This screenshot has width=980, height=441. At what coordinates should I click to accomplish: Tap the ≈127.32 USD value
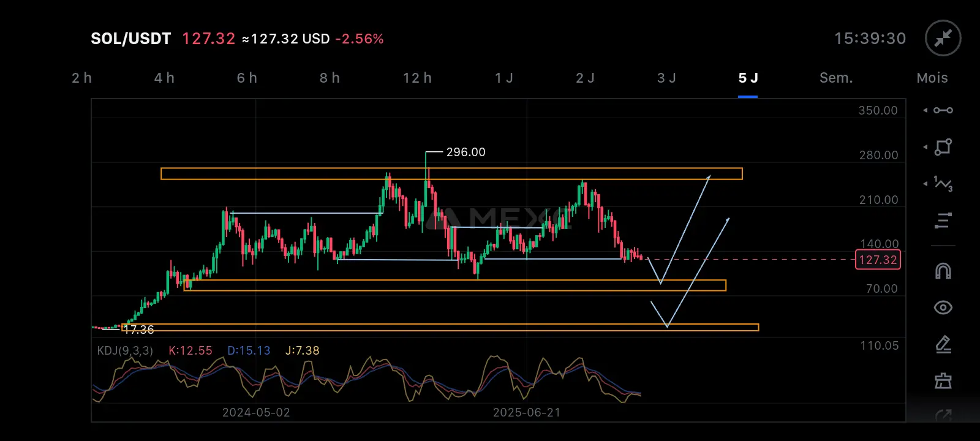(285, 39)
